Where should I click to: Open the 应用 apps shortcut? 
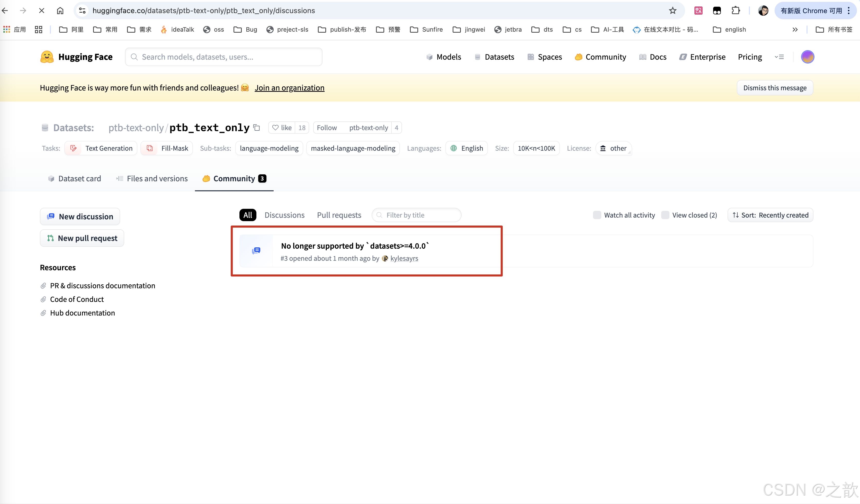click(15, 29)
